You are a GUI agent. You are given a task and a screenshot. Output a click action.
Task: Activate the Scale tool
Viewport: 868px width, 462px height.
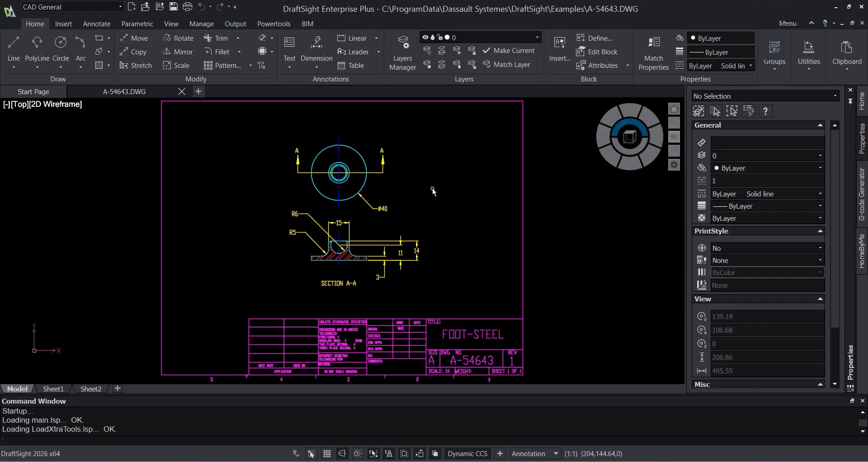(x=176, y=66)
